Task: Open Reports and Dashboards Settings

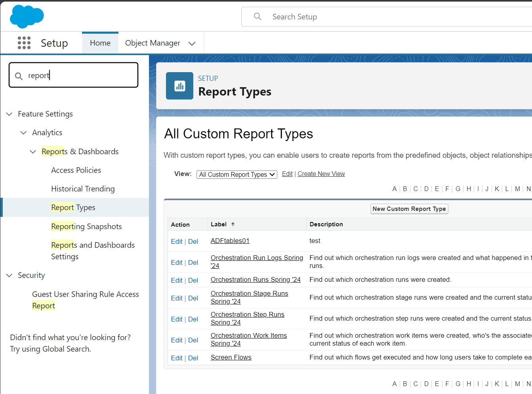Action: pyautogui.click(x=93, y=251)
